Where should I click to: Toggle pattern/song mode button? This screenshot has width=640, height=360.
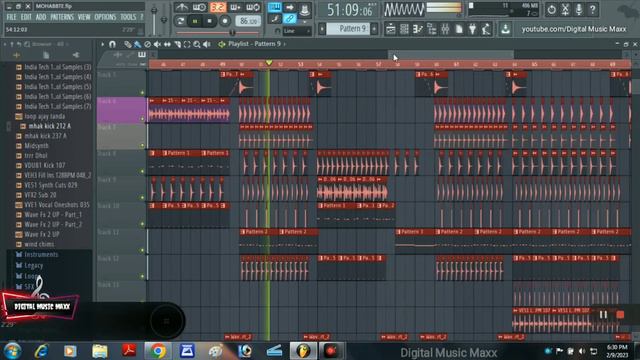coord(180,21)
